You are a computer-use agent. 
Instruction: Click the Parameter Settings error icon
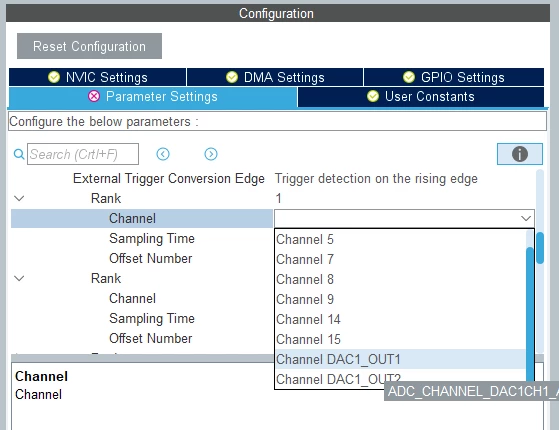(x=94, y=96)
